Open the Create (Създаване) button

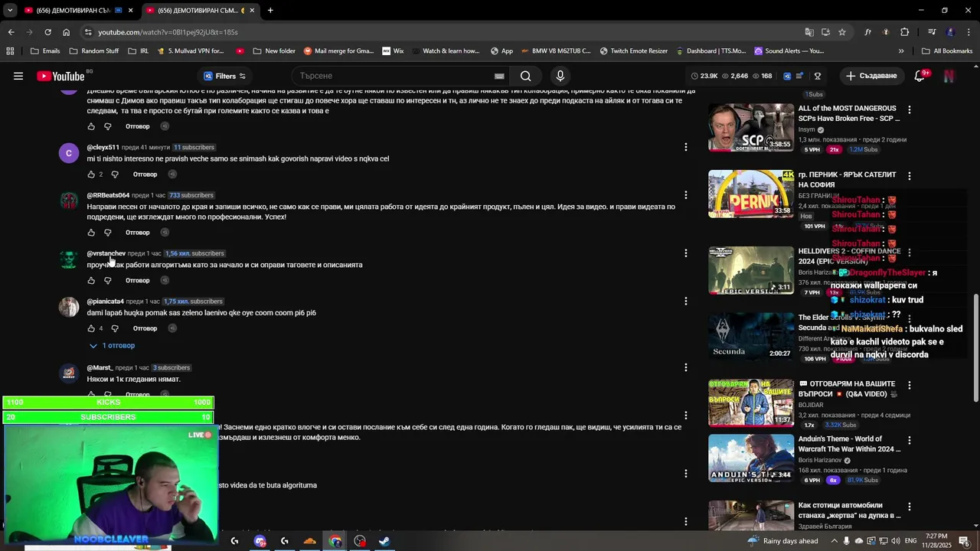click(x=871, y=76)
